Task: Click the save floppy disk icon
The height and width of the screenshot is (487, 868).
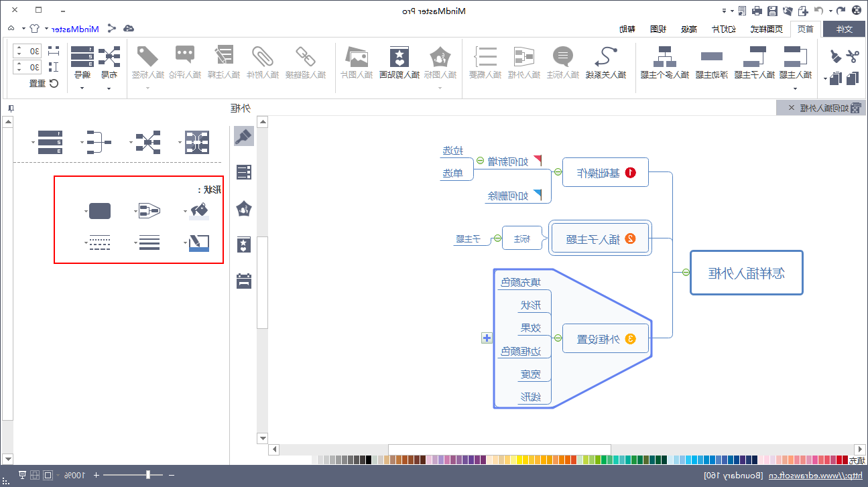Action: tap(772, 10)
